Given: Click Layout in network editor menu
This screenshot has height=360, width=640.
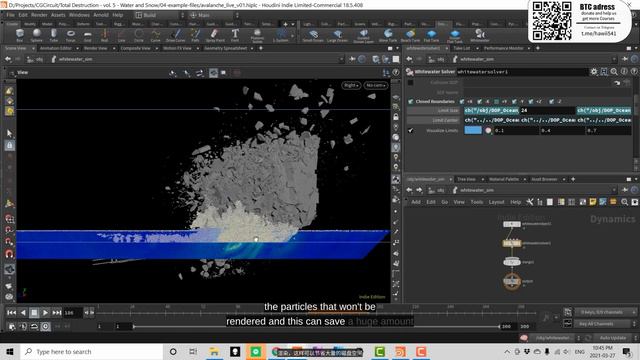Looking at the screenshot, I should point(496,202).
